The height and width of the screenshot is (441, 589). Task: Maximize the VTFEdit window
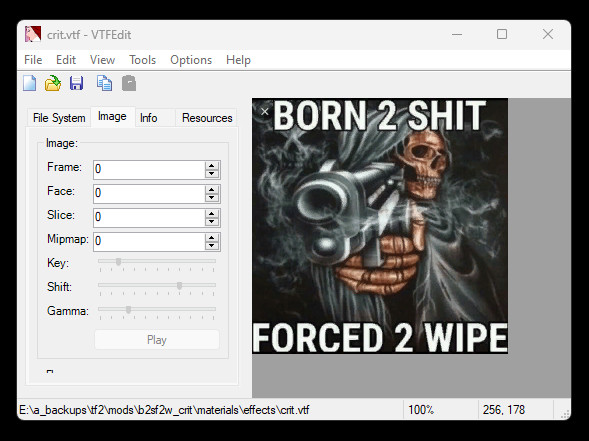click(x=502, y=35)
